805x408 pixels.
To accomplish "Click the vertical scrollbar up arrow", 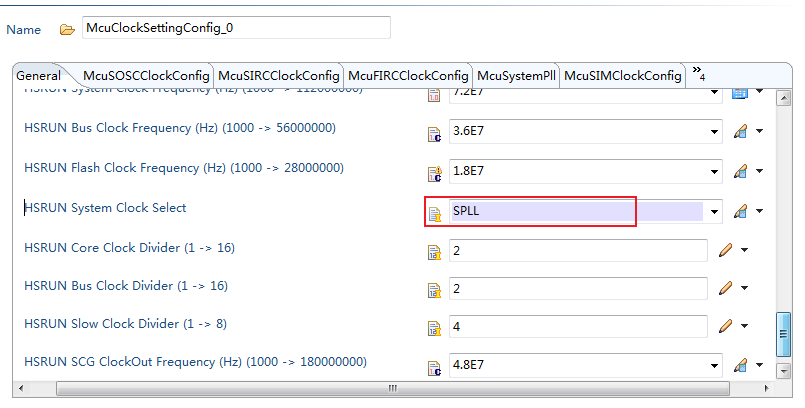I will (x=783, y=98).
